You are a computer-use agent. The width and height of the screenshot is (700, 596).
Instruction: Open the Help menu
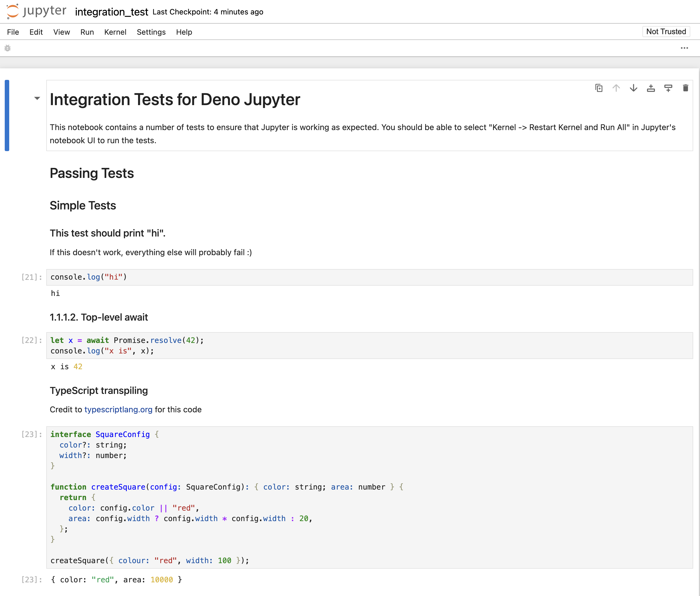(184, 32)
